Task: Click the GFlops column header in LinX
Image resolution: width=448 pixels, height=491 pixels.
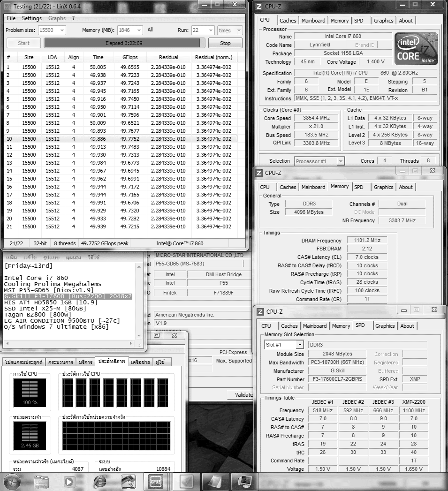Action: pos(130,57)
